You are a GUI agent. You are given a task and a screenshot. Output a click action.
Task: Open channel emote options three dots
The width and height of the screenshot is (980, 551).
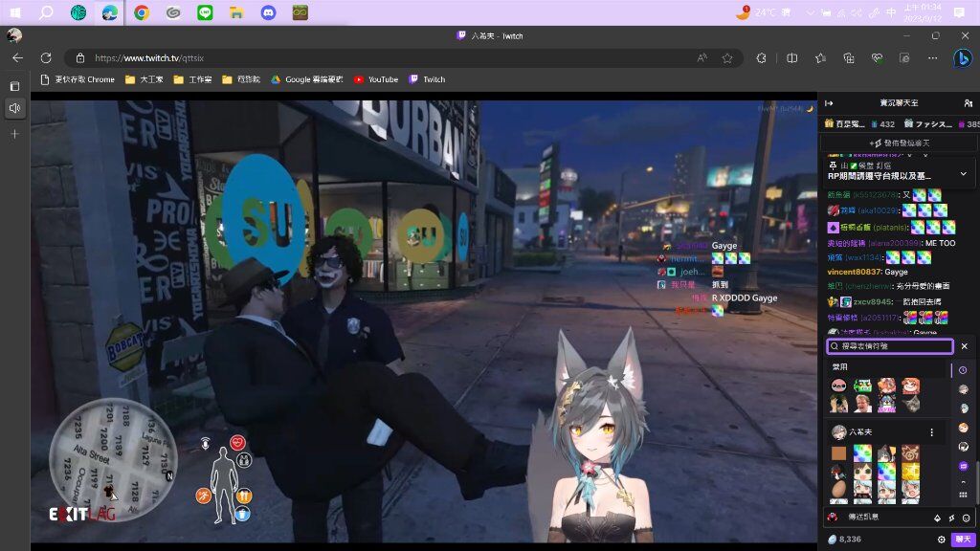click(932, 432)
